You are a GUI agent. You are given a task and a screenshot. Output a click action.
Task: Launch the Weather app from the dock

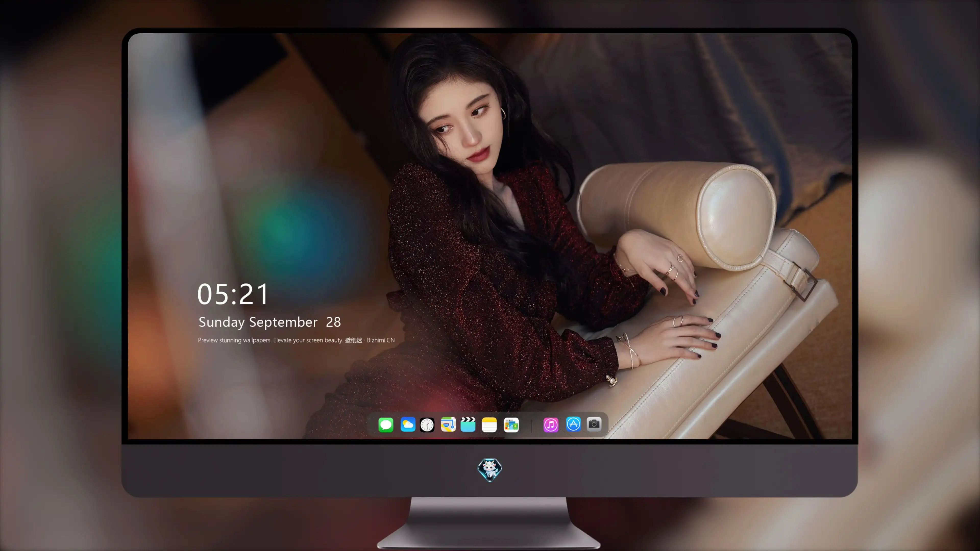coord(408,425)
